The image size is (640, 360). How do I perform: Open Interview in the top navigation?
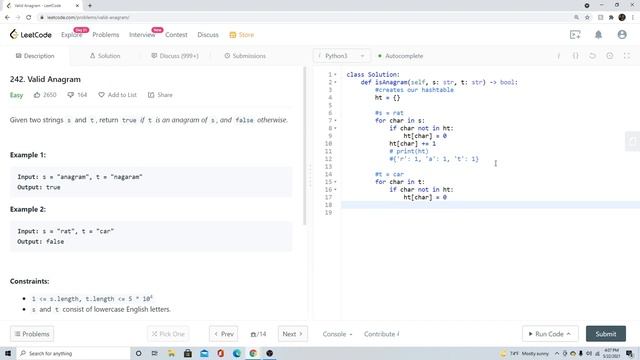point(142,35)
